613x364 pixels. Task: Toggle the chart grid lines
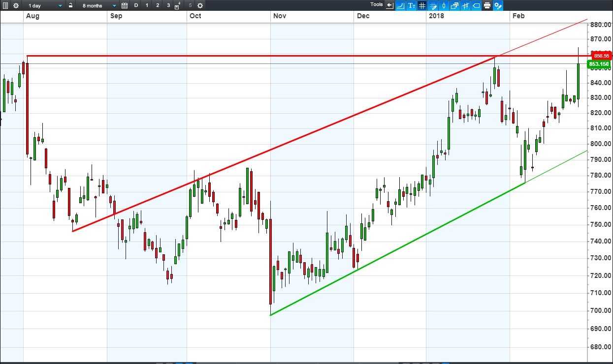pos(422,5)
